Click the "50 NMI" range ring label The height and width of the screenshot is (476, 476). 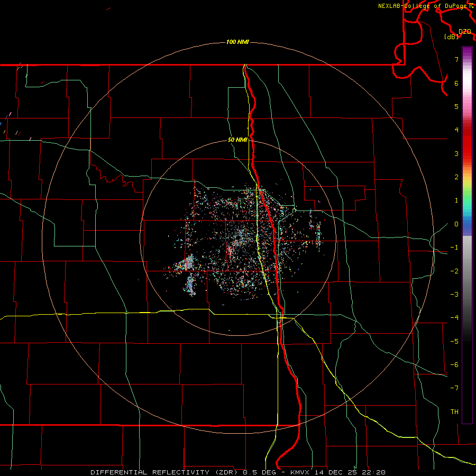click(x=237, y=140)
